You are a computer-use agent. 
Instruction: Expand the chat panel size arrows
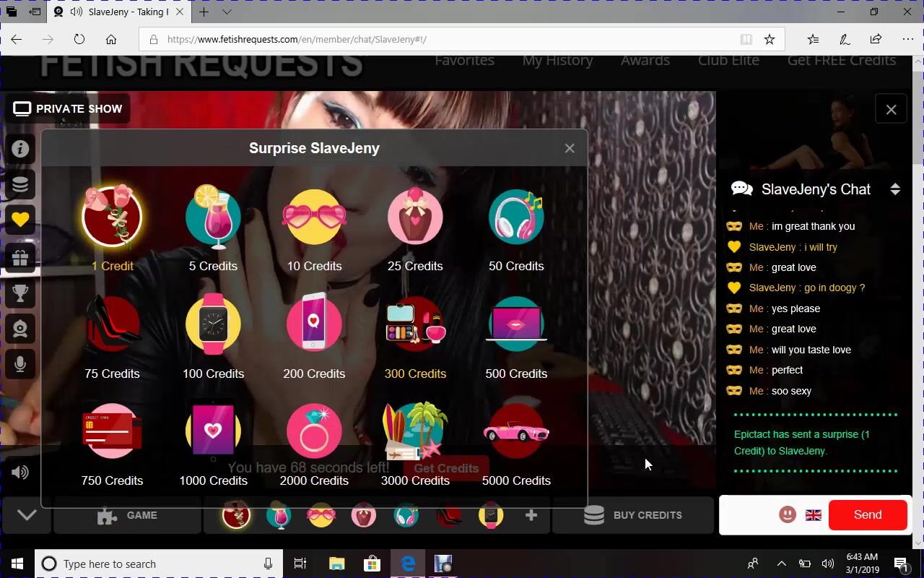point(895,189)
